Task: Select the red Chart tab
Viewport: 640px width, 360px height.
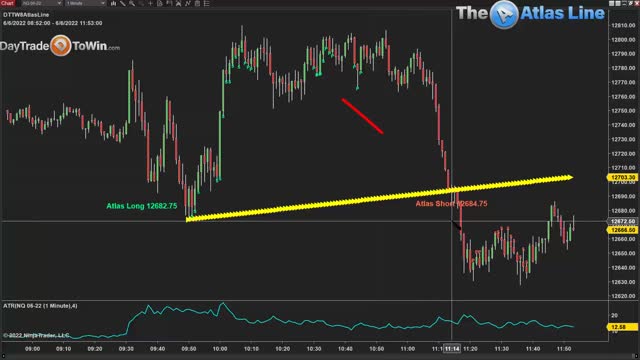Action: [x=7, y=3]
